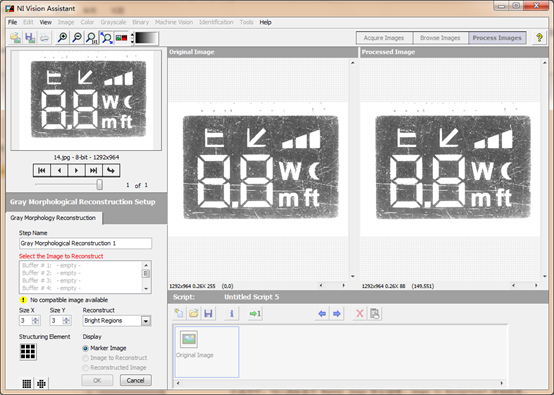554x395 pixels.
Task: Click the New Script icon
Action: [179, 313]
